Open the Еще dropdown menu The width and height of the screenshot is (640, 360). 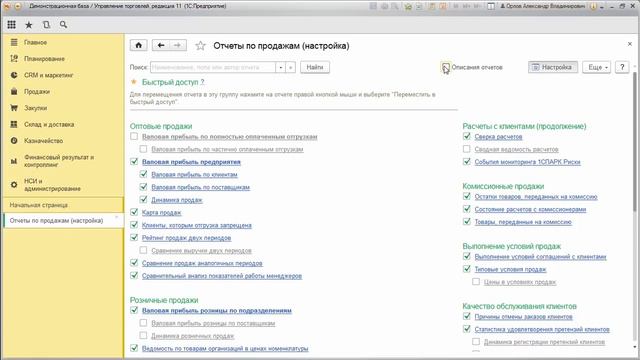click(x=597, y=67)
